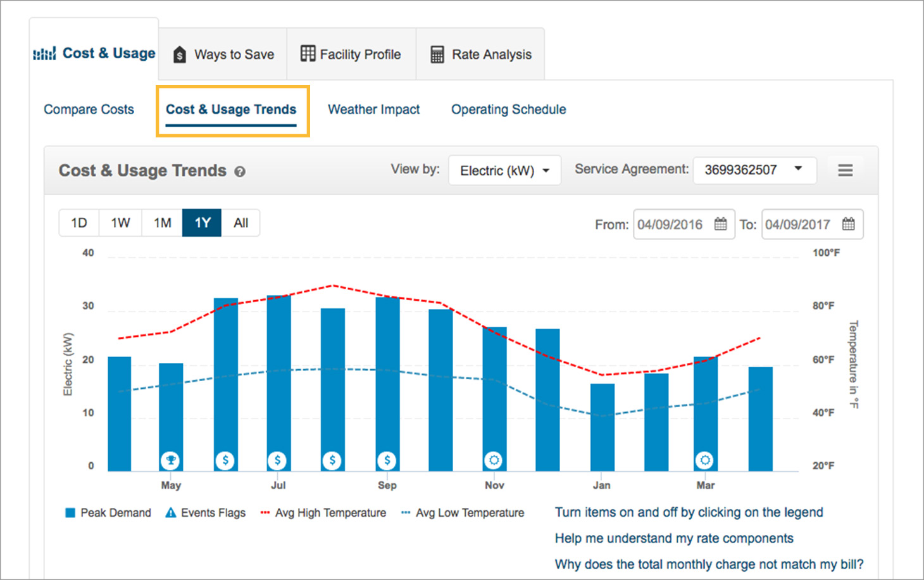
Task: Open Help me understand my rate components
Action: pos(673,538)
